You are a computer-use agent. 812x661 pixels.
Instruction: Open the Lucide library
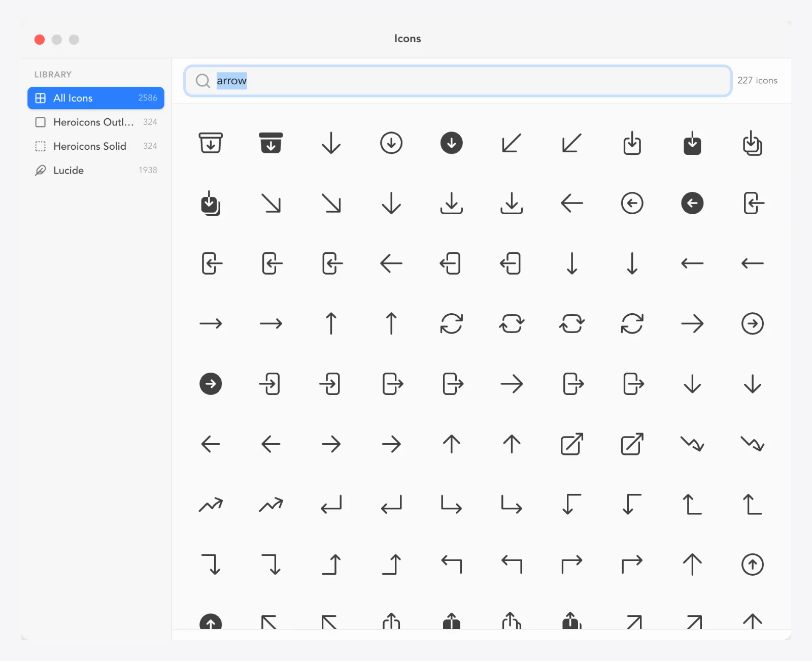(96, 170)
